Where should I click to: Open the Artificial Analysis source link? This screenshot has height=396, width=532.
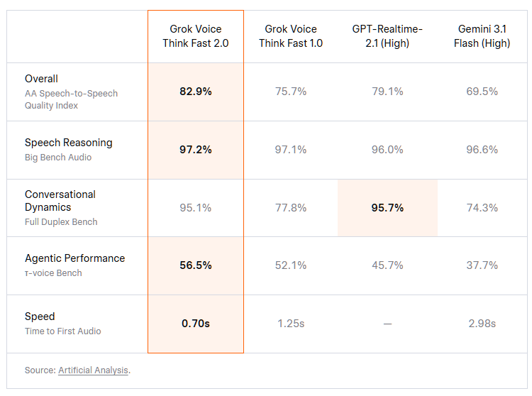(x=94, y=370)
